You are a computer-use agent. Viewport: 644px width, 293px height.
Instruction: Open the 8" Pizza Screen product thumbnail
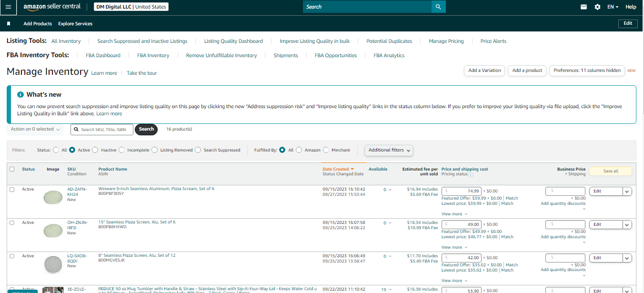(x=53, y=264)
